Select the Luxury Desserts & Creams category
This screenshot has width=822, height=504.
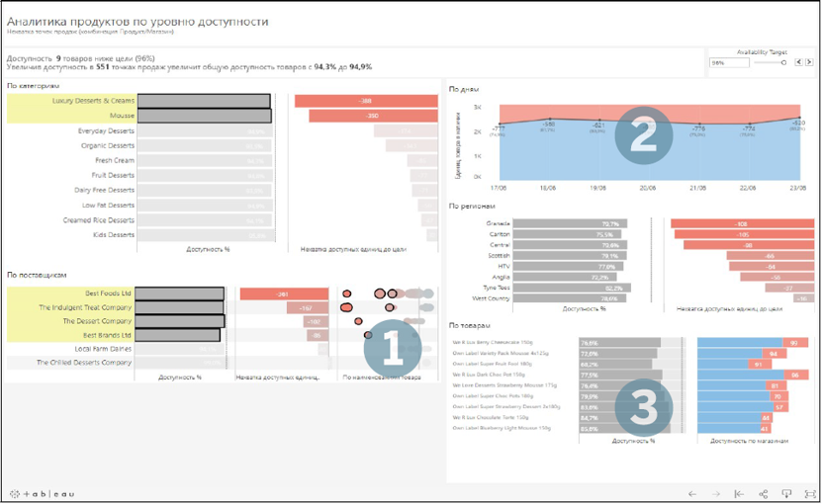[94, 101]
